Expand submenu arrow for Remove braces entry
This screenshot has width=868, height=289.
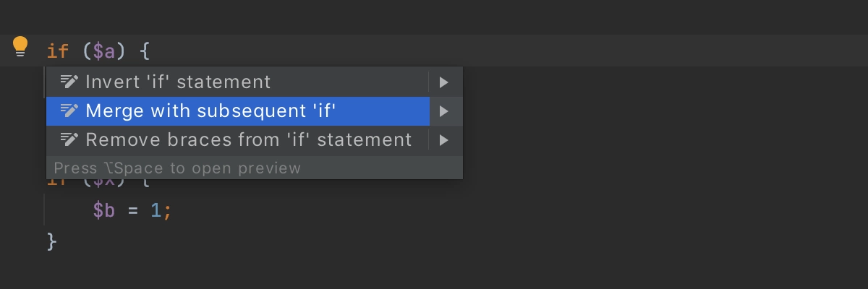point(444,139)
